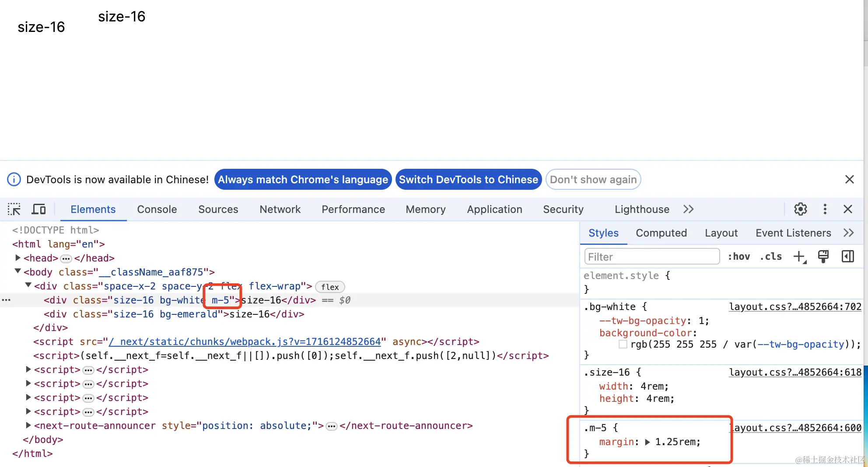Expand the next-route-announcer node
Screen dimensions: 868x467
tap(28, 425)
